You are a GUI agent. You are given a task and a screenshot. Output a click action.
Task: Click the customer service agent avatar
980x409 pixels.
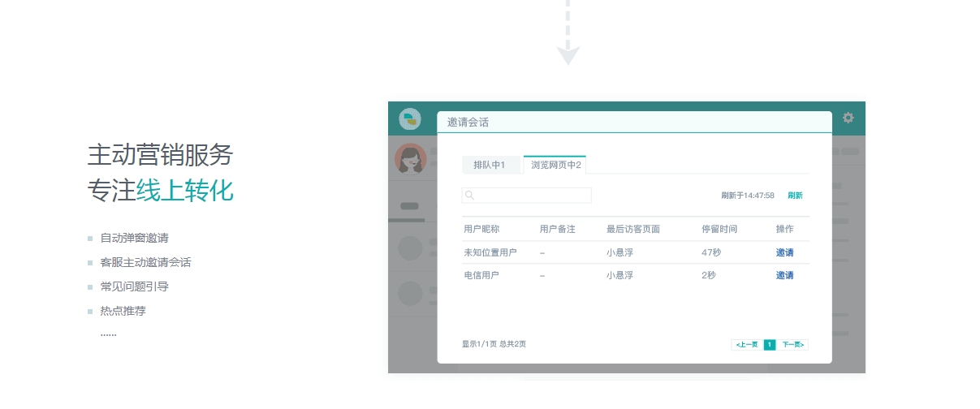(x=410, y=158)
